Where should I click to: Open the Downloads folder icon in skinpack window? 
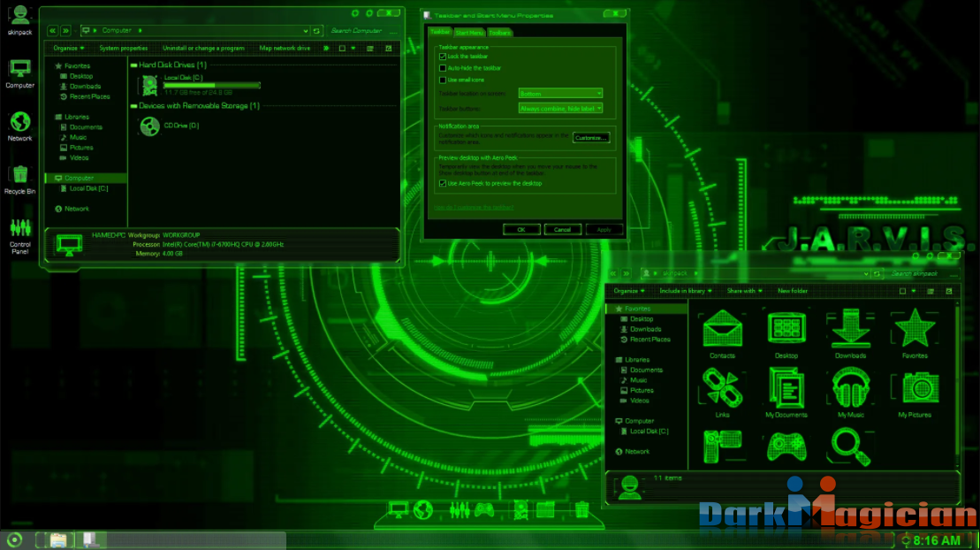tap(851, 333)
